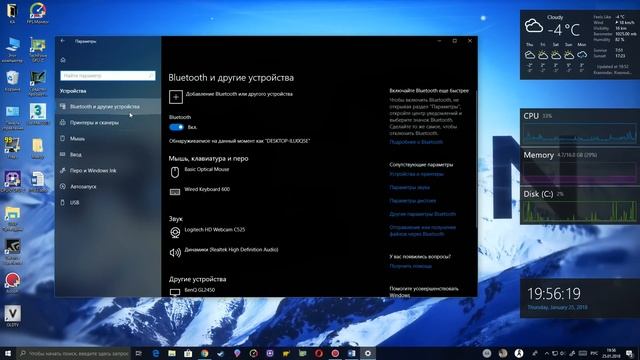The image size is (640, 360).
Task: Open the desktop shortcut with V logo
Action: click(12, 316)
